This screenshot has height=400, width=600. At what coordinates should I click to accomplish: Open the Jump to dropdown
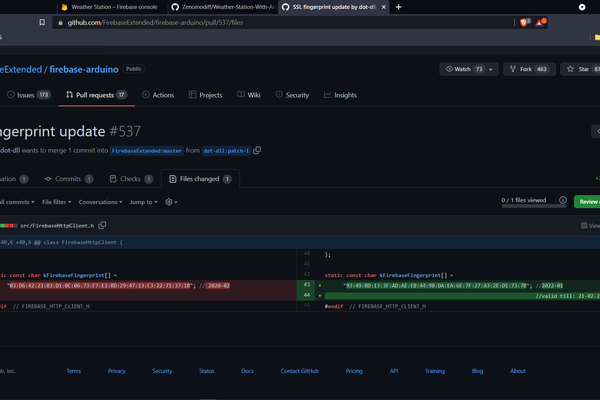[143, 201]
